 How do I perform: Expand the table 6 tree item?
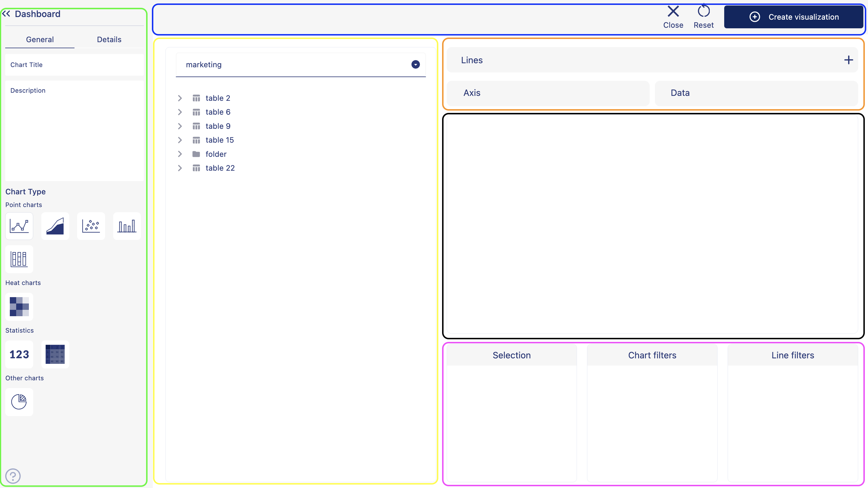click(179, 112)
